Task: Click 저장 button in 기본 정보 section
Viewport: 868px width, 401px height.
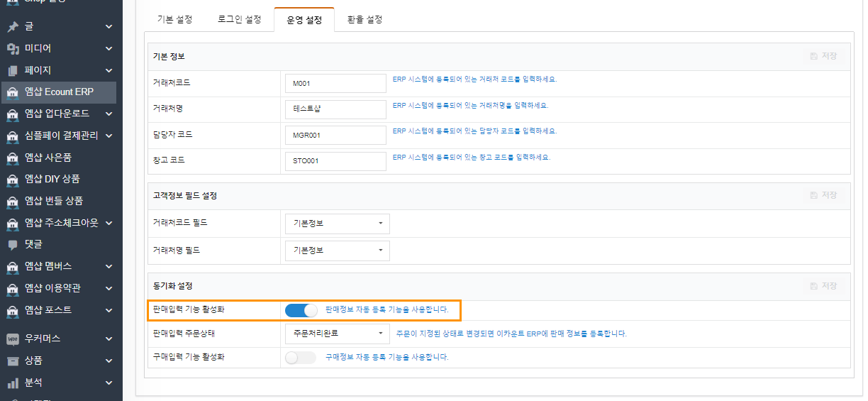Action: 823,56
